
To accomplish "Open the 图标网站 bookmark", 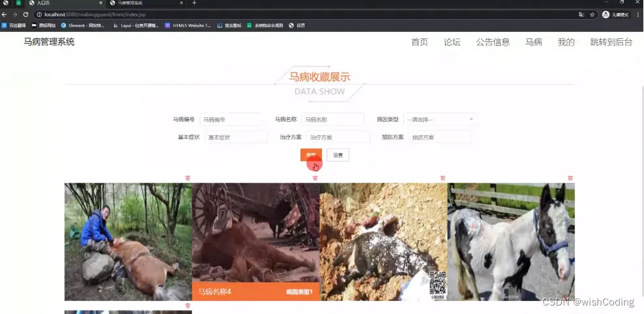I will [x=44, y=25].
